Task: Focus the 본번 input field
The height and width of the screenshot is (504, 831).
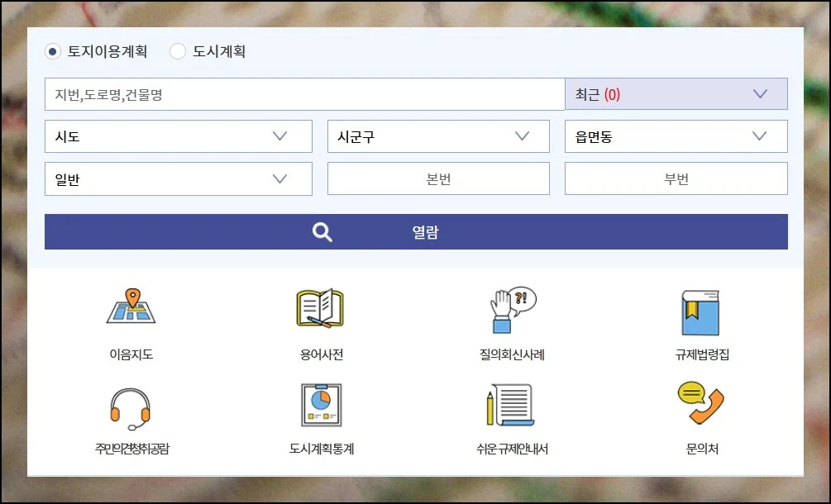Action: [438, 179]
